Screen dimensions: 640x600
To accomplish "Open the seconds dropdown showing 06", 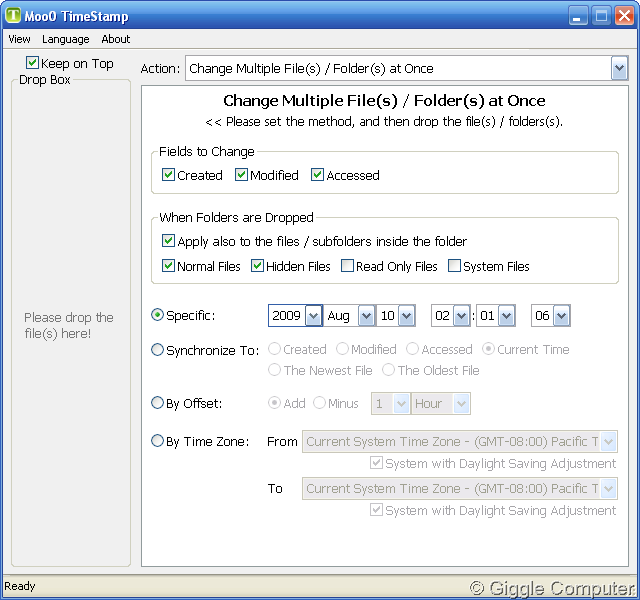I will pyautogui.click(x=561, y=316).
